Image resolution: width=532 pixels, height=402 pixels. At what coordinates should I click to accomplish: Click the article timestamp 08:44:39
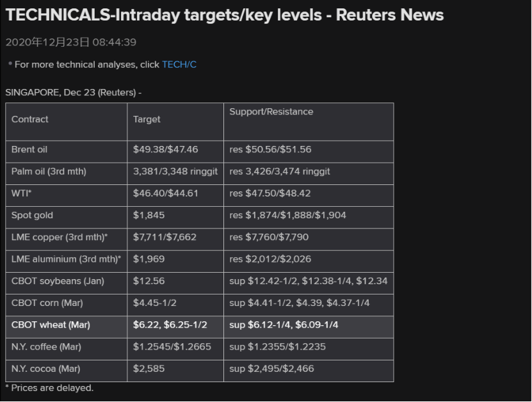115,42
